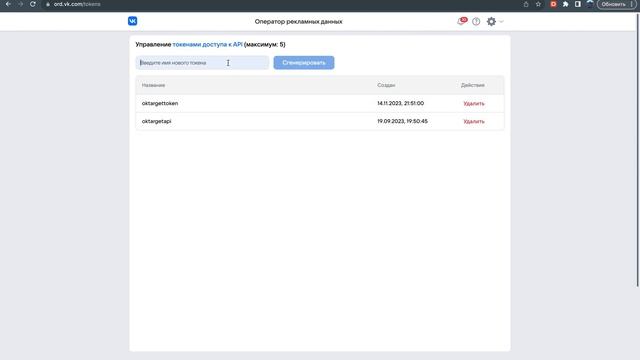Reload the page with refresh icon

(x=33, y=4)
